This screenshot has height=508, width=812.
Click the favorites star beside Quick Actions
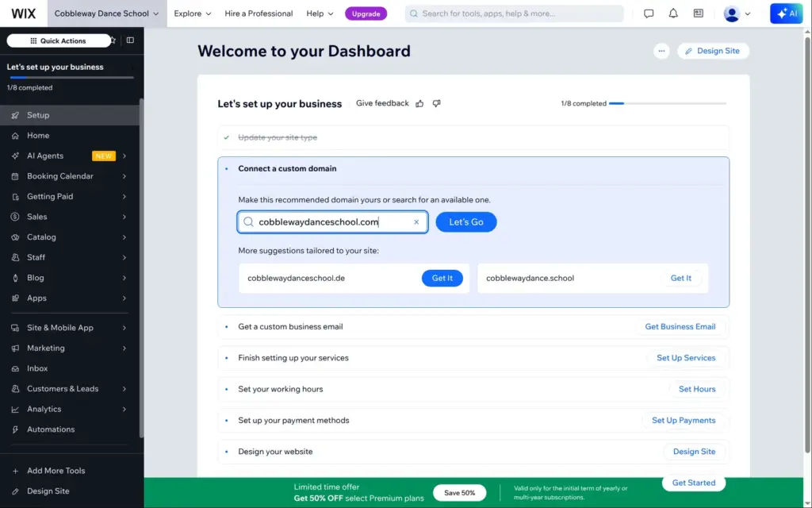click(113, 40)
